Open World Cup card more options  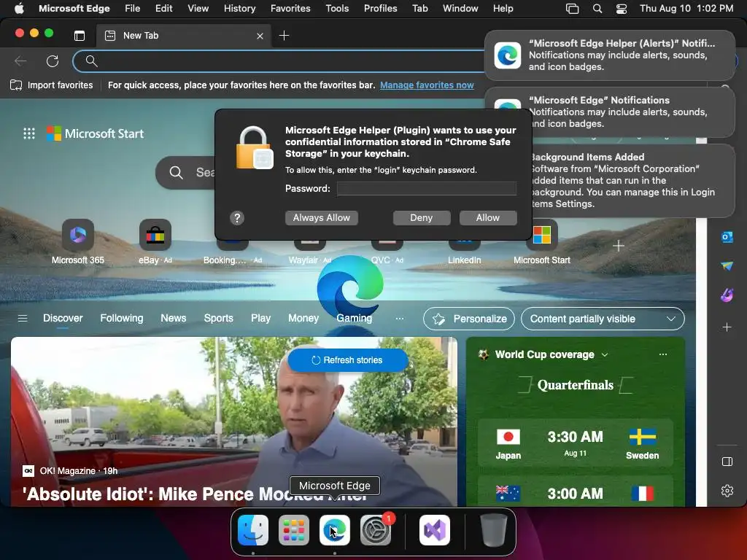662,354
